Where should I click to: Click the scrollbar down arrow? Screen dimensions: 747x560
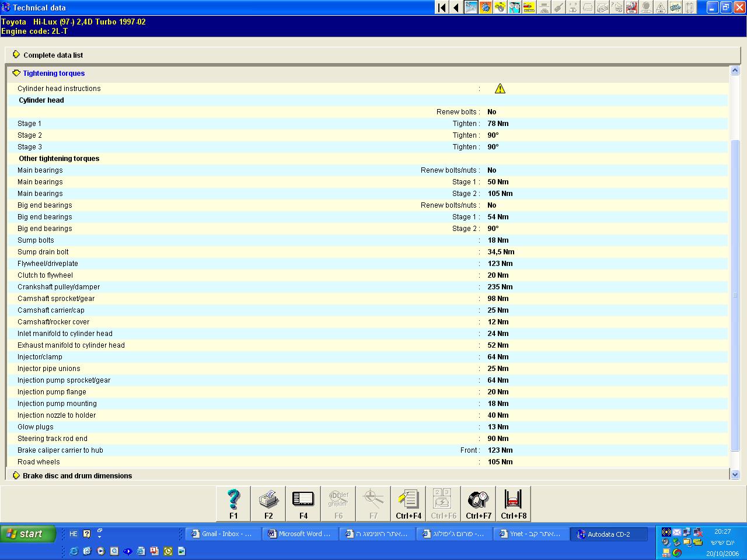pos(735,475)
